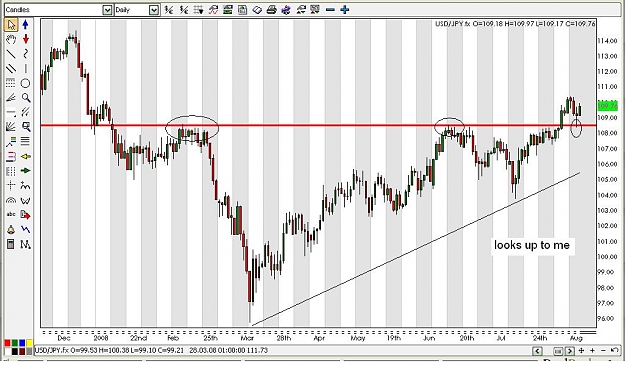Image resolution: width=625 pixels, height=366 pixels.
Task: Select the horizontal dotted levels tool
Action: [11, 83]
